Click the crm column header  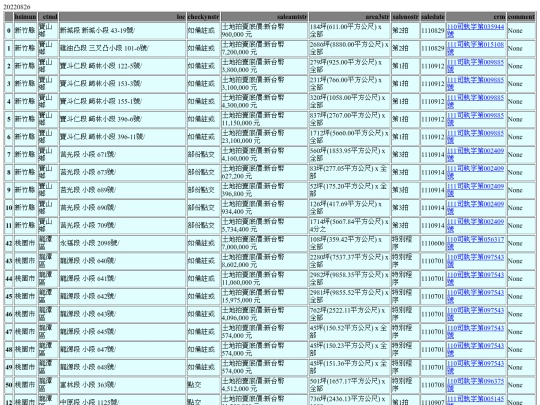[x=476, y=17]
